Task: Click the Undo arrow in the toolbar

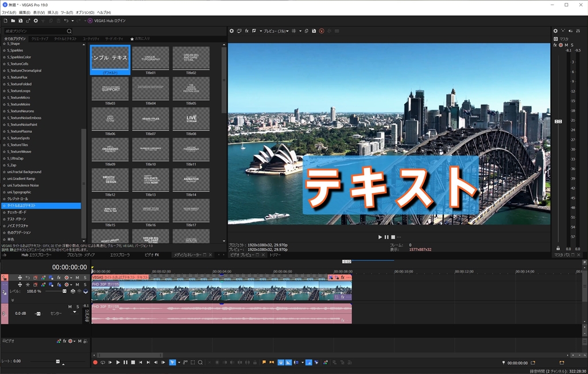Action: click(x=66, y=21)
